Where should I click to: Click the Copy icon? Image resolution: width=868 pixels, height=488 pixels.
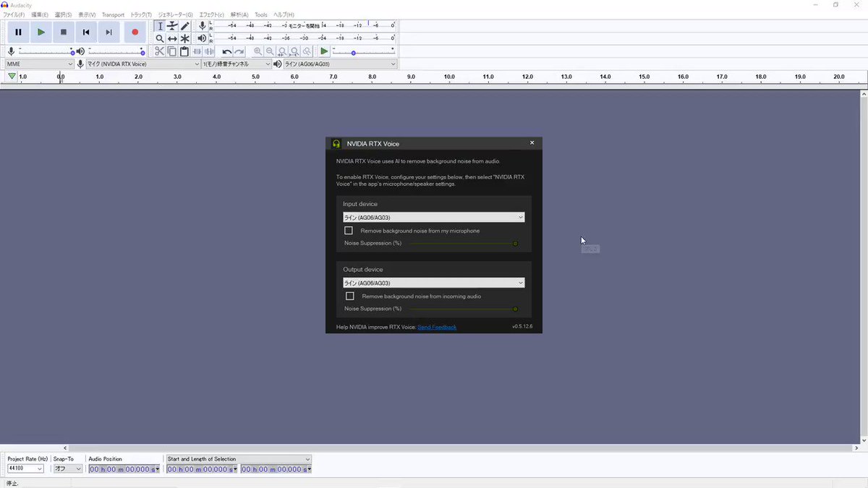tap(172, 51)
